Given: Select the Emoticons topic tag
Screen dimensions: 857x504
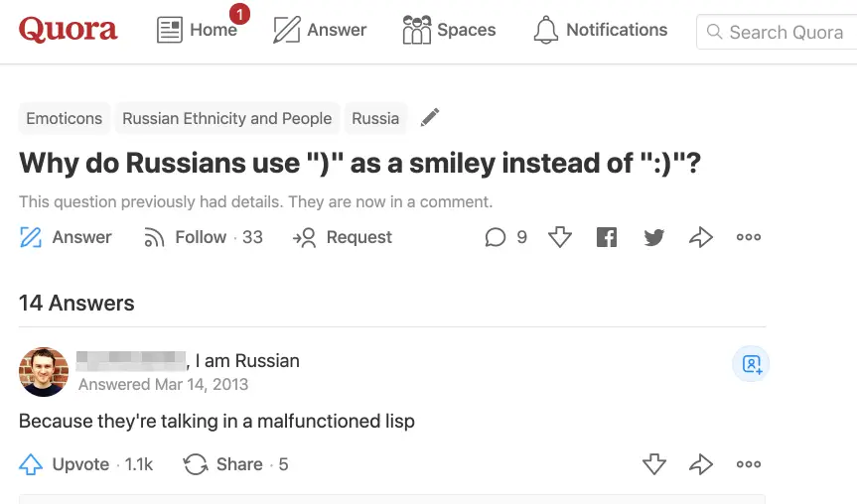Looking at the screenshot, I should 64,118.
